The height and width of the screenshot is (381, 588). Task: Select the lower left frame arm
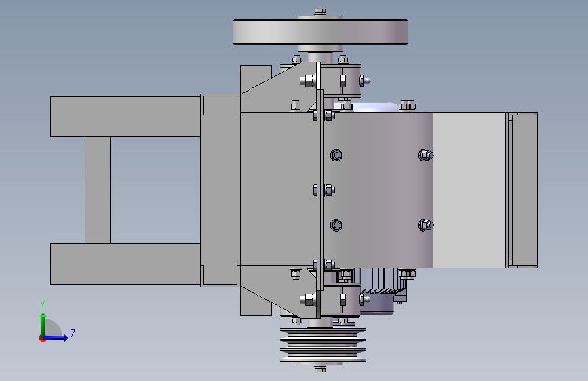125,264
